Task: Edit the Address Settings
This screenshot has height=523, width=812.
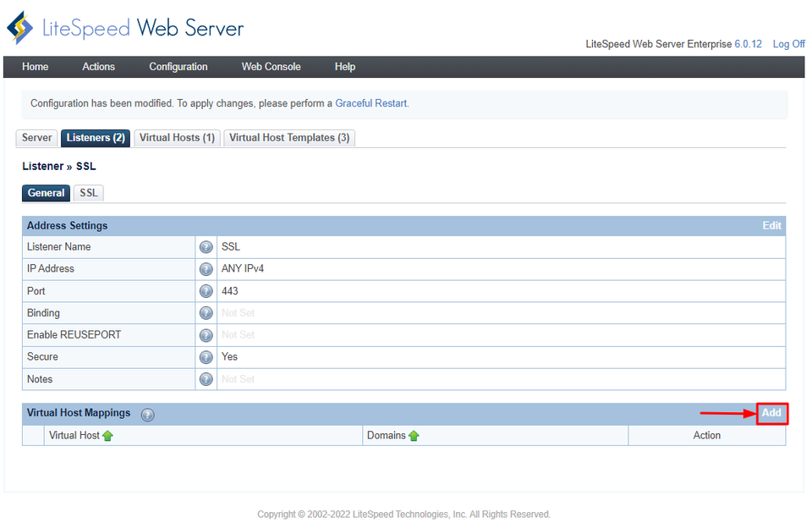Action: [x=771, y=225]
